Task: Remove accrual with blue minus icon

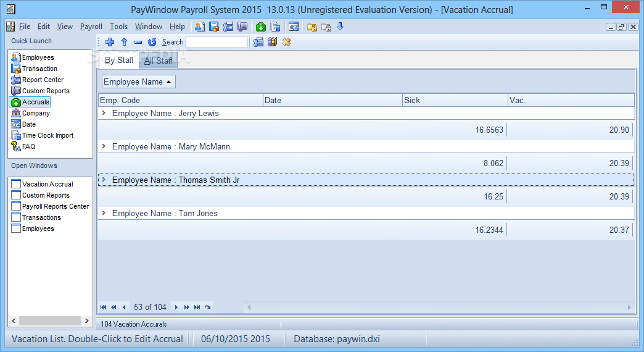Action: 138,42
